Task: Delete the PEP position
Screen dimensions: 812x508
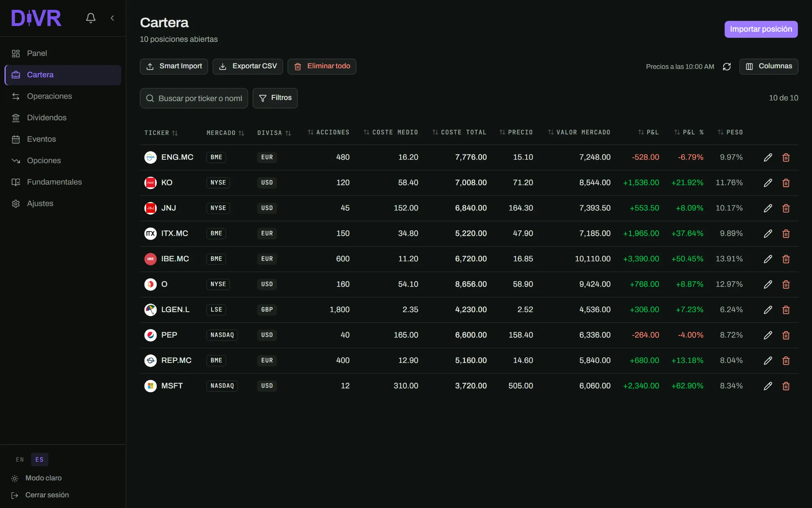Action: click(x=786, y=335)
